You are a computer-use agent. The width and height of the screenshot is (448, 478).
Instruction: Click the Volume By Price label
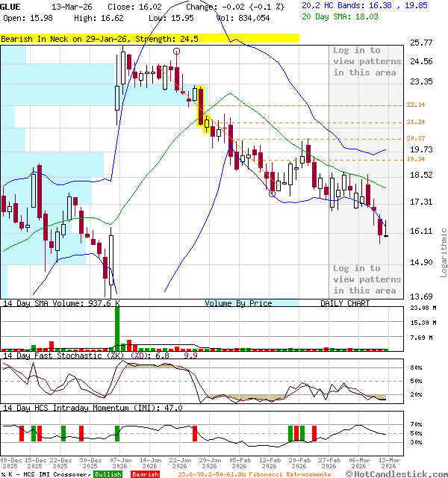coord(238,303)
